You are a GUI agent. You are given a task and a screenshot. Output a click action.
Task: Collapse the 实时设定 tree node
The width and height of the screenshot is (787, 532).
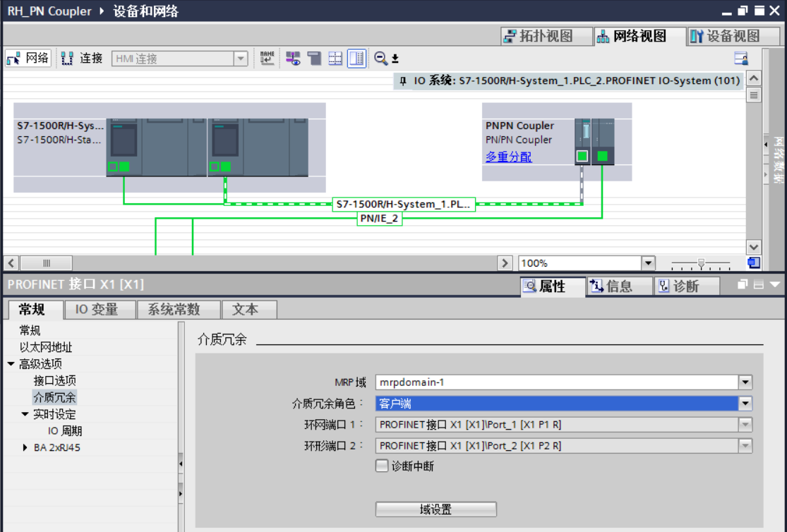(x=25, y=414)
